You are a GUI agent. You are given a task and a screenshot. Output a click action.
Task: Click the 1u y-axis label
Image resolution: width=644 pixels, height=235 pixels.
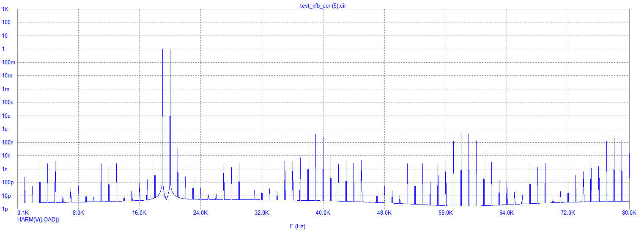pos(4,129)
